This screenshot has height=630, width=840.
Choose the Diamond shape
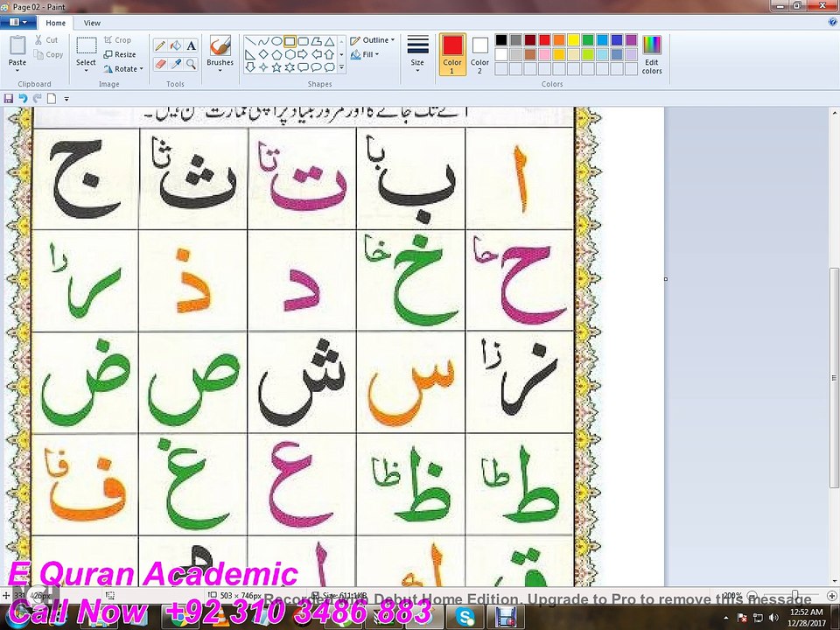(263, 54)
